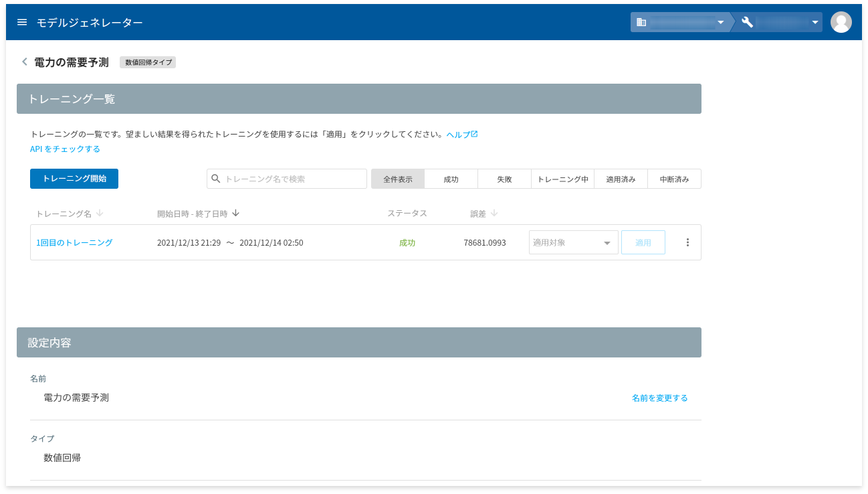Viewport: 868px width, 494px height.
Task: Click the 数値回帰タイプ badge
Action: (x=148, y=62)
